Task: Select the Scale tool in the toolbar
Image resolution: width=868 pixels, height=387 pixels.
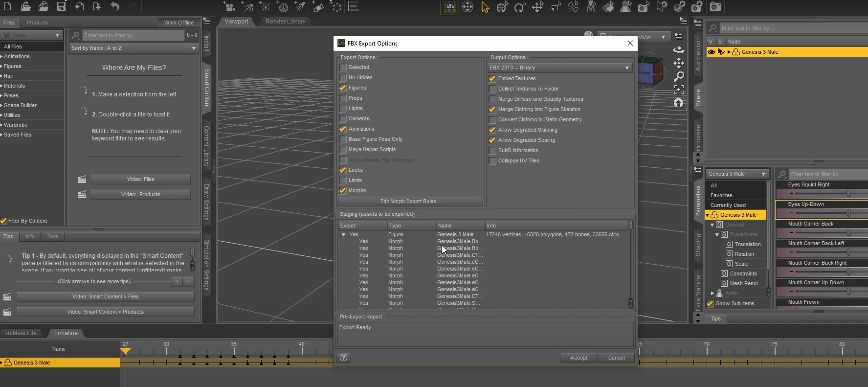Action: click(555, 7)
